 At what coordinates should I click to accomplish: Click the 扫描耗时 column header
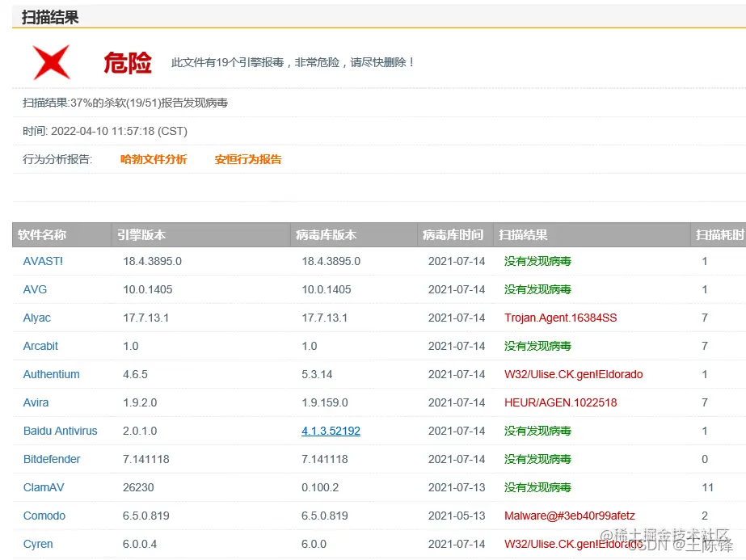coord(720,235)
